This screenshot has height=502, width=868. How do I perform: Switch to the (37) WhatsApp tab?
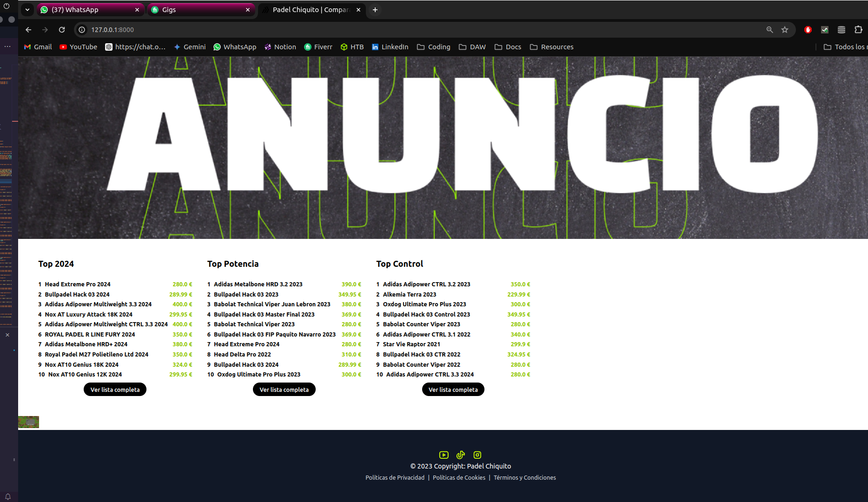[90, 10]
